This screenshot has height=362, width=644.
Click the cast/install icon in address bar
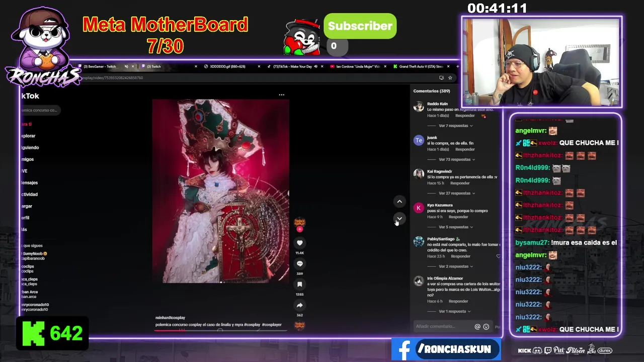tap(441, 78)
